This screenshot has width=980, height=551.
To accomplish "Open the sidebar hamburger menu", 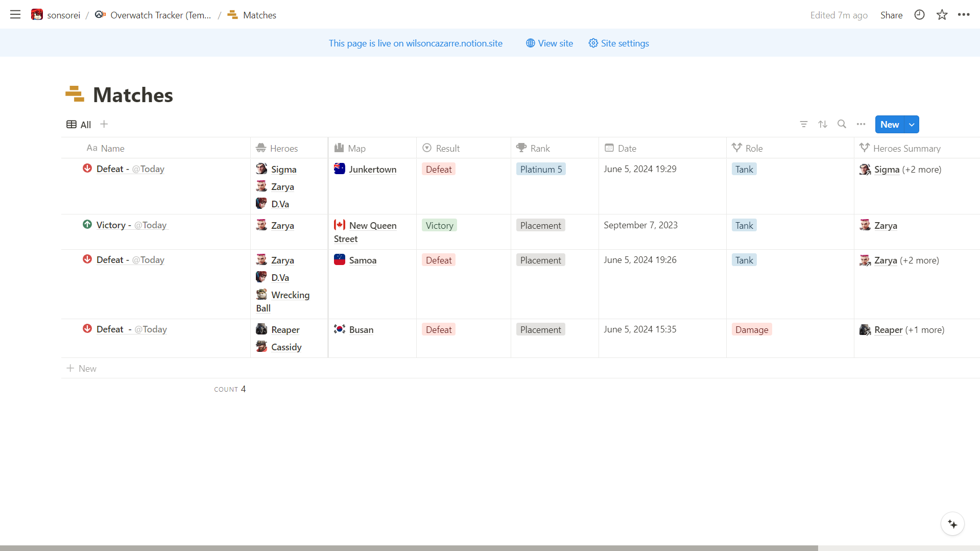I will pyautogui.click(x=15, y=15).
